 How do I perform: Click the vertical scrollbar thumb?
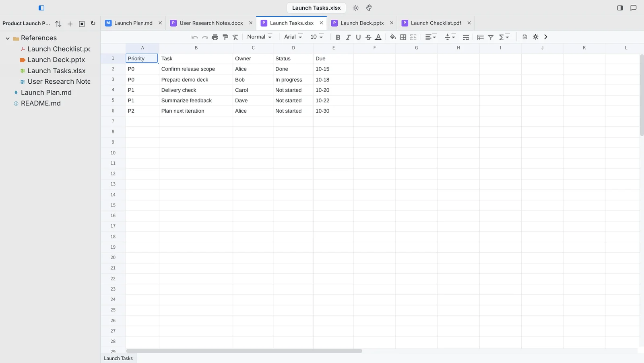pos(642,95)
